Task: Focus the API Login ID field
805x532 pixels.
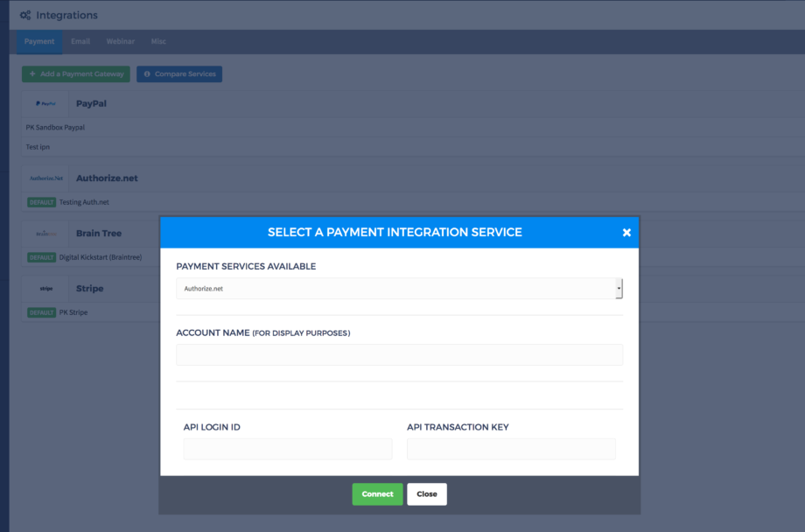Action: click(x=288, y=449)
